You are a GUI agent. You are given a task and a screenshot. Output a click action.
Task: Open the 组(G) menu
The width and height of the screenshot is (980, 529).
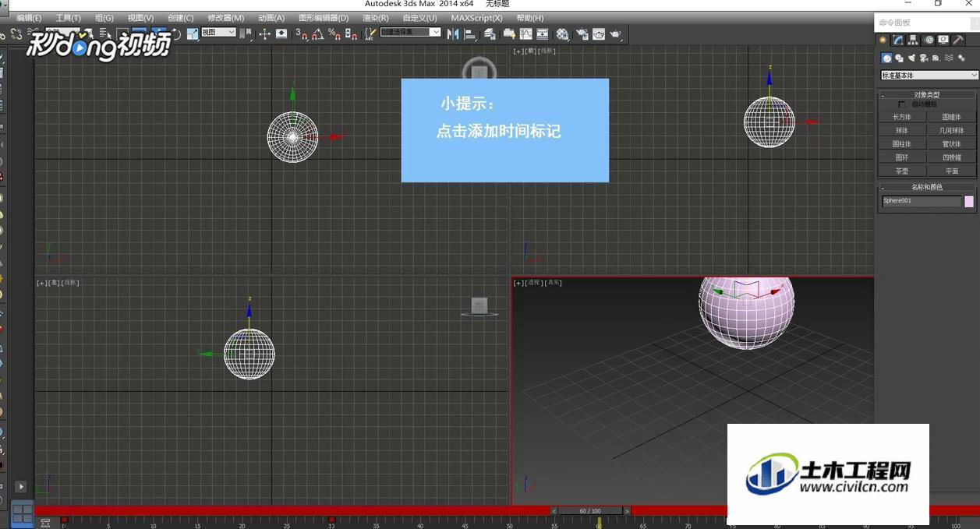pos(104,18)
